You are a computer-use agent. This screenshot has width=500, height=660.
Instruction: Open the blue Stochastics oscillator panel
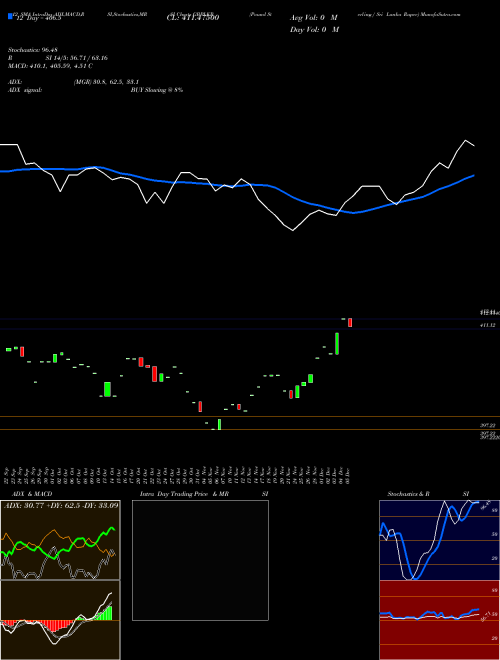click(439, 540)
